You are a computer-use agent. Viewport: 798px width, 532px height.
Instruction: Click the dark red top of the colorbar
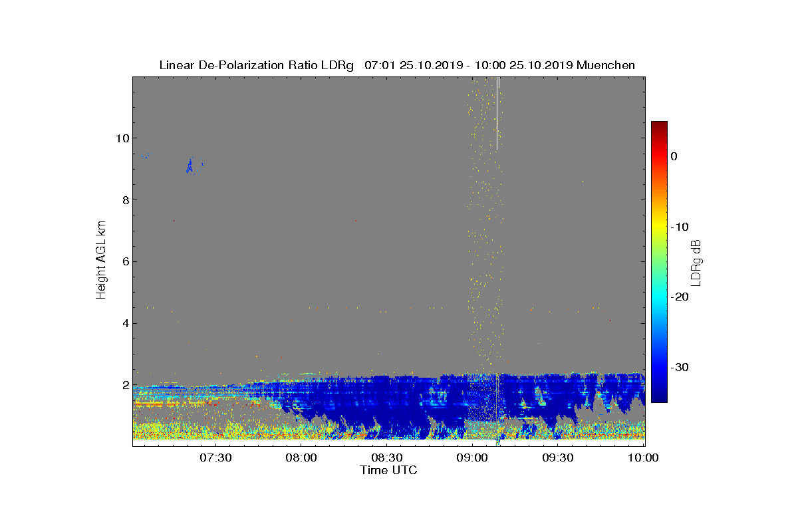coord(659,126)
